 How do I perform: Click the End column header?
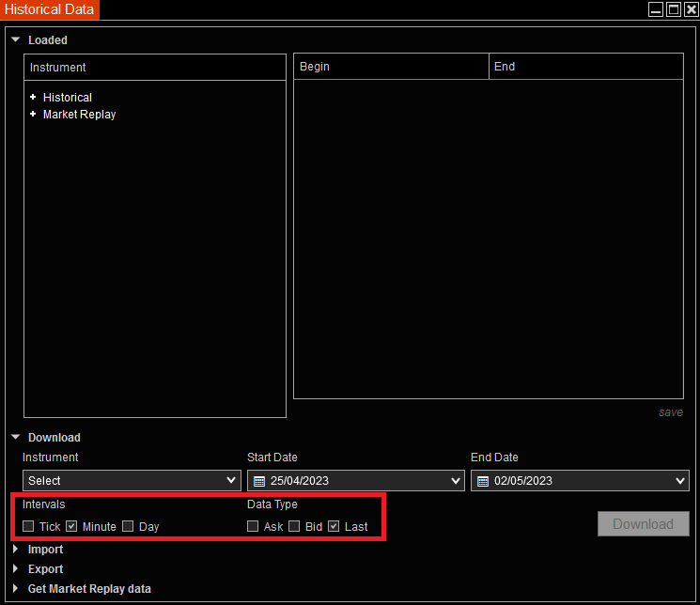click(586, 67)
